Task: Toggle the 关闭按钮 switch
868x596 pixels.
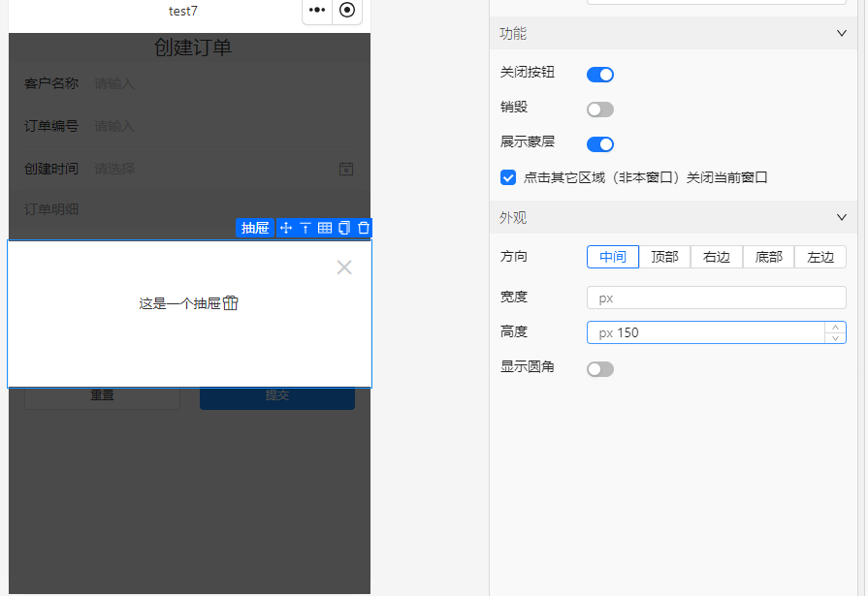Action: [x=600, y=75]
